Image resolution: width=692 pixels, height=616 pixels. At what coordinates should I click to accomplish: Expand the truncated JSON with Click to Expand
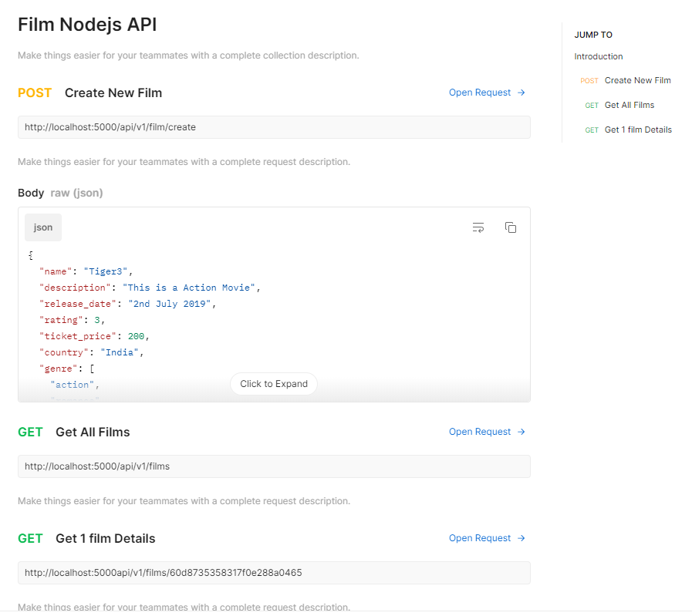273,383
